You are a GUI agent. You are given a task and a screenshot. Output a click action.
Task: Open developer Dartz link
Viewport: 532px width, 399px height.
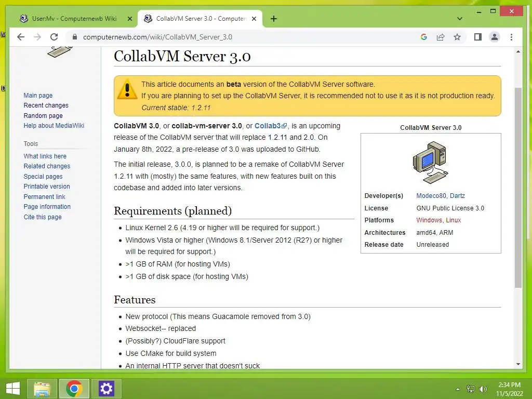(x=457, y=196)
